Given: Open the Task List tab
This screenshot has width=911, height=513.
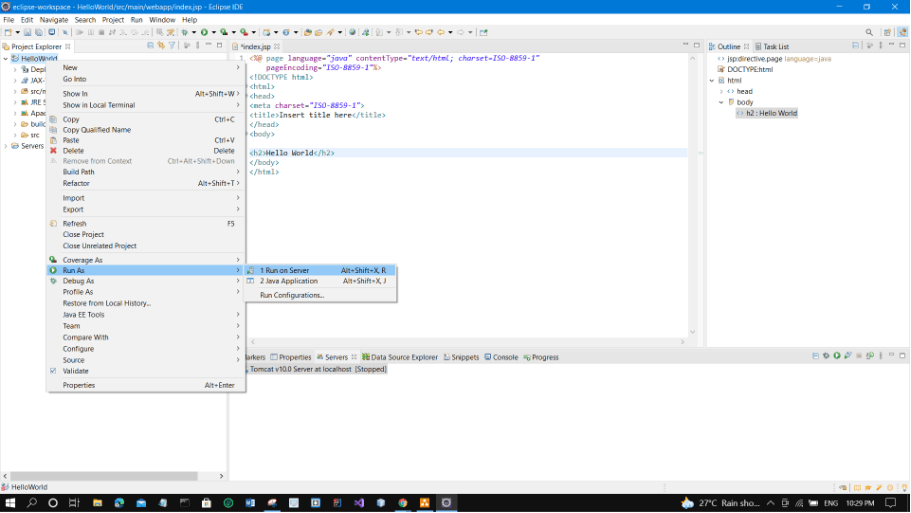Looking at the screenshot, I should tap(775, 46).
